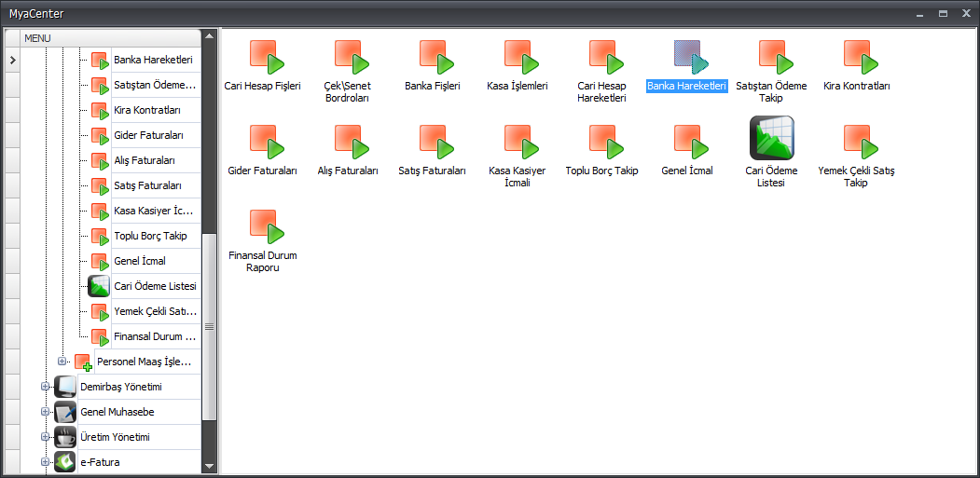Expand Üretim Yönetimi tree node

[x=45, y=437]
